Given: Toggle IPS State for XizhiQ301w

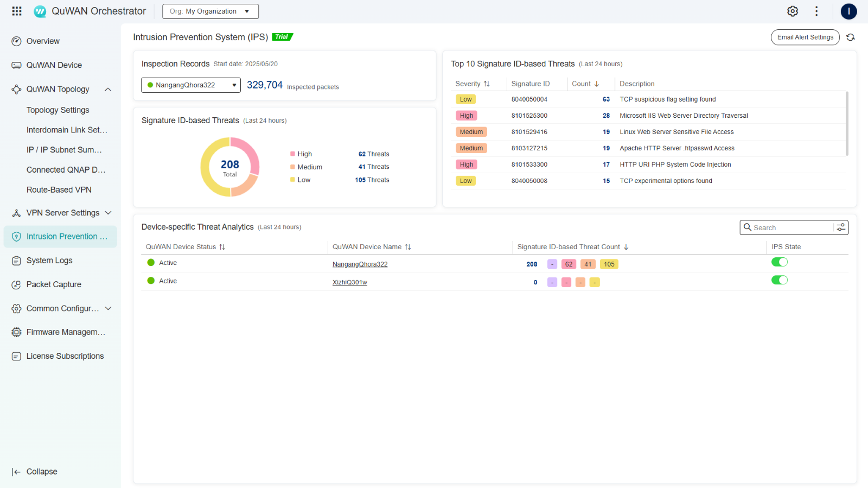Looking at the screenshot, I should (x=780, y=280).
